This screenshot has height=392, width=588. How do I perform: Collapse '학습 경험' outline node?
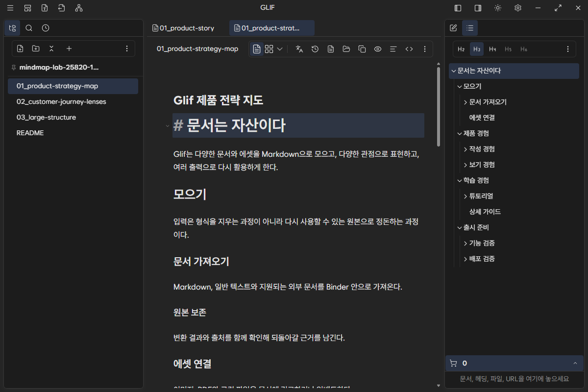(x=460, y=180)
